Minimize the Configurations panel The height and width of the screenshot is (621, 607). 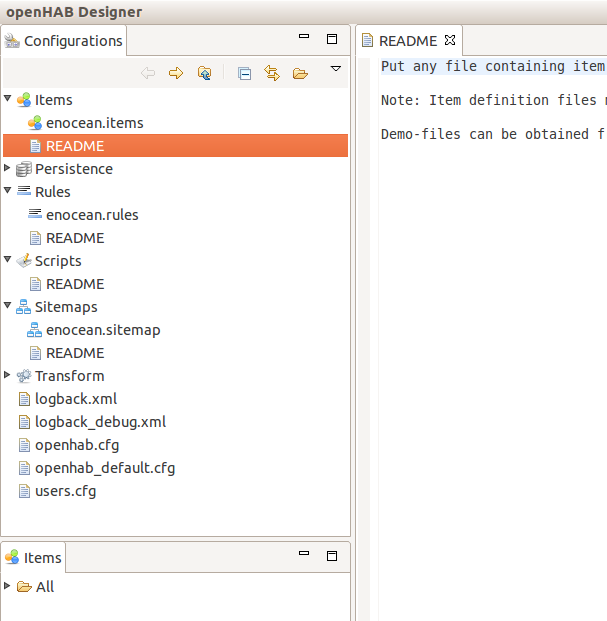point(304,36)
